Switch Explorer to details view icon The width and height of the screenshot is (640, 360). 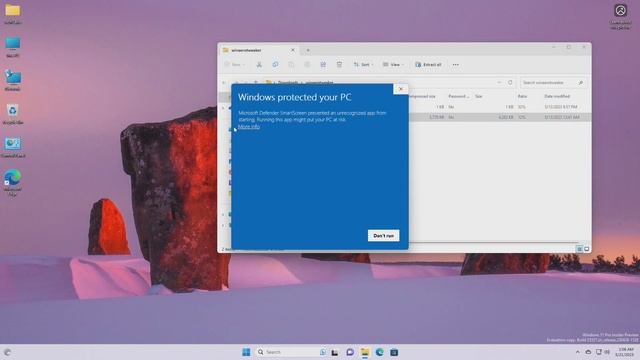click(579, 249)
